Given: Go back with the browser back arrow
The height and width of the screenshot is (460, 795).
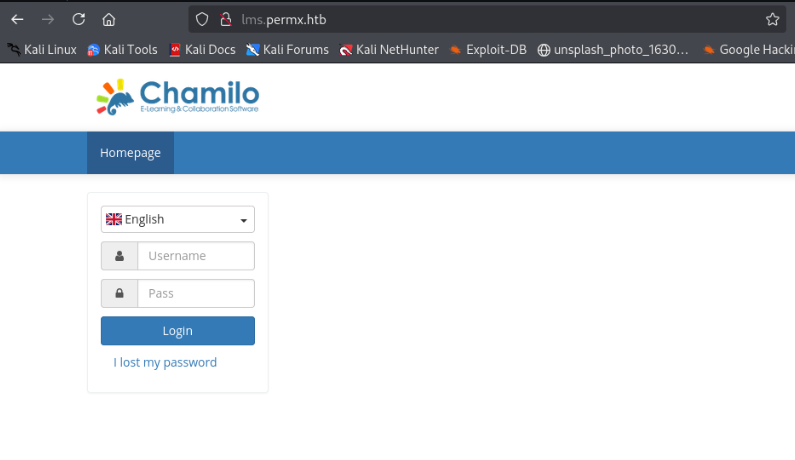Looking at the screenshot, I should pyautogui.click(x=17, y=19).
